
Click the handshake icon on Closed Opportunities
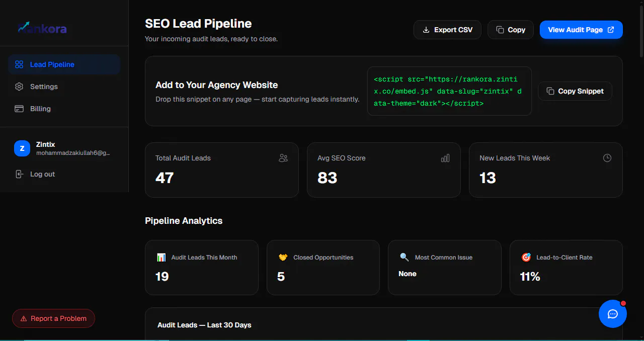click(x=283, y=257)
